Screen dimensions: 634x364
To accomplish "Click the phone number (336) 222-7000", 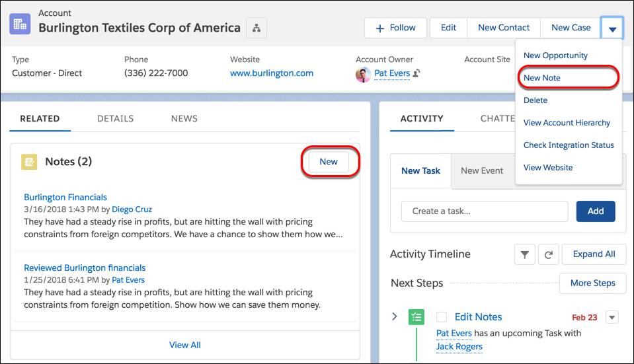I will click(156, 73).
